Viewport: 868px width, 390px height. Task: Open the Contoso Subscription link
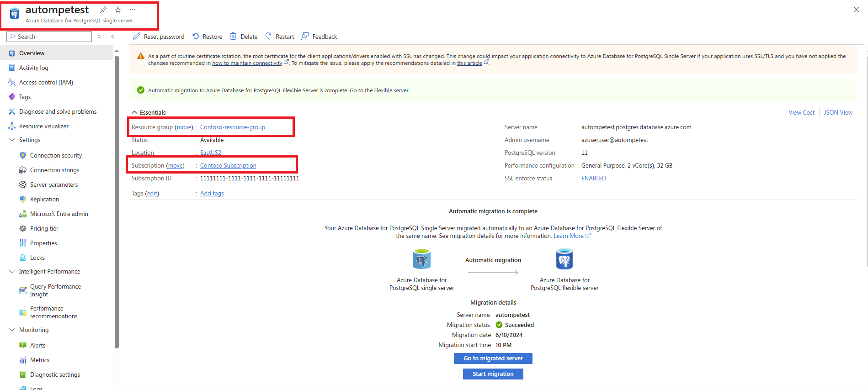[x=228, y=165]
